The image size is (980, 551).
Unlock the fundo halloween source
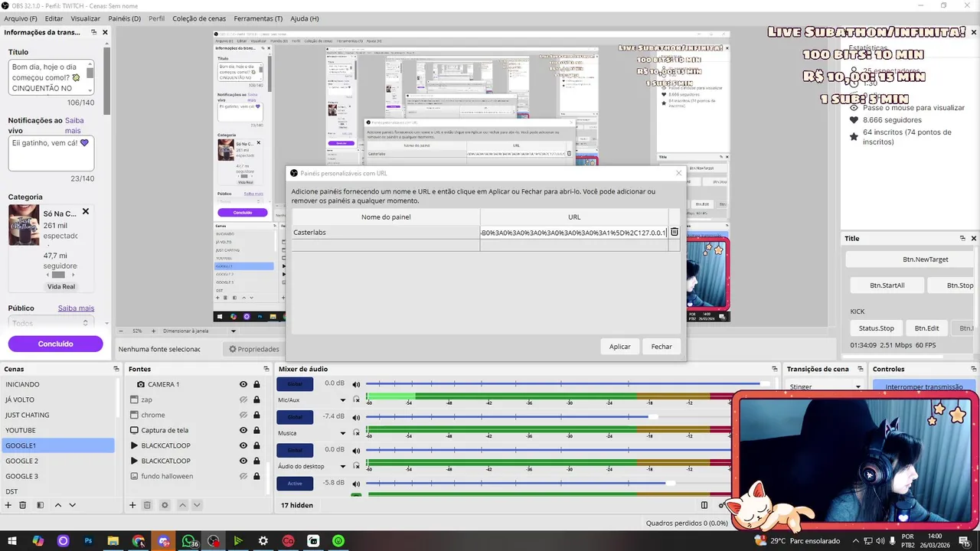(x=256, y=476)
